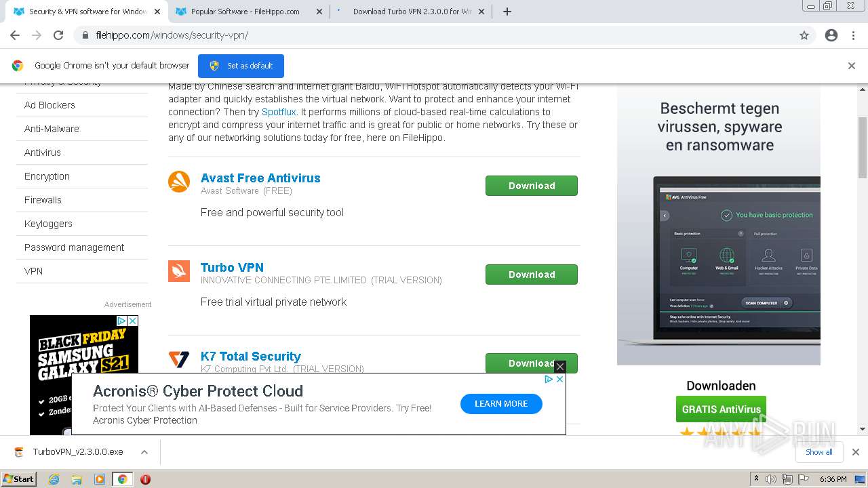
Task: Open the media player taskbar icon
Action: click(100, 479)
